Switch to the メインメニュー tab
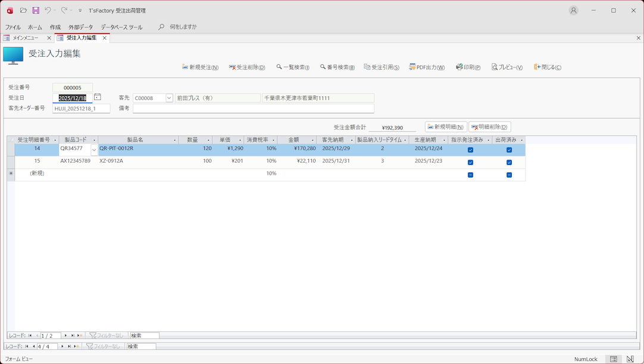 (26, 38)
